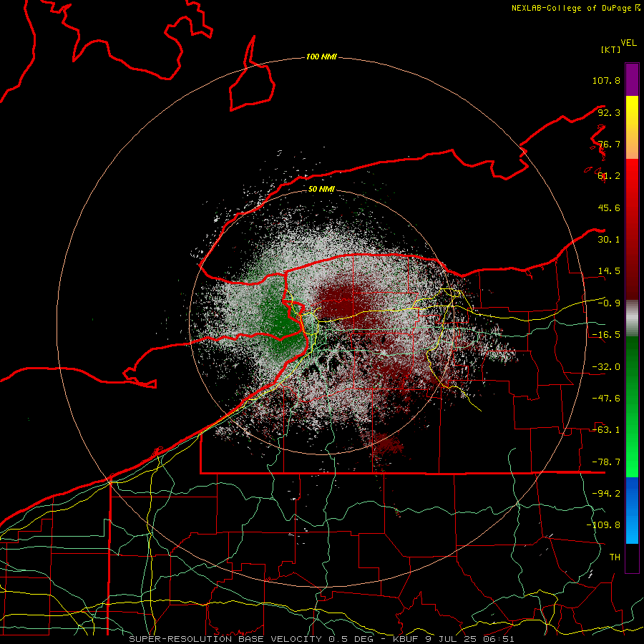Click the 100 NMI range ring label
This screenshot has height=644, width=644.
321,57
